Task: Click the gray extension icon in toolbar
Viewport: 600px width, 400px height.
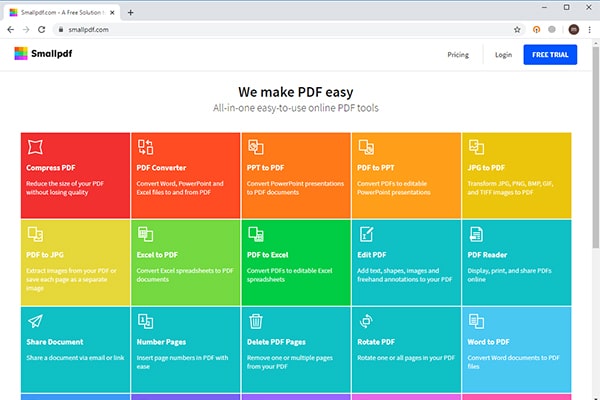Action: click(x=552, y=29)
